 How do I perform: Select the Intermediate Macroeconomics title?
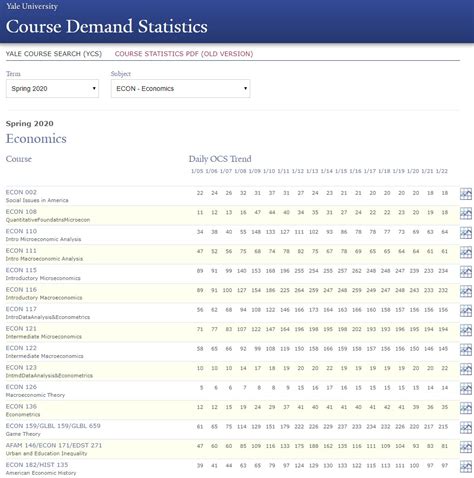point(44,356)
